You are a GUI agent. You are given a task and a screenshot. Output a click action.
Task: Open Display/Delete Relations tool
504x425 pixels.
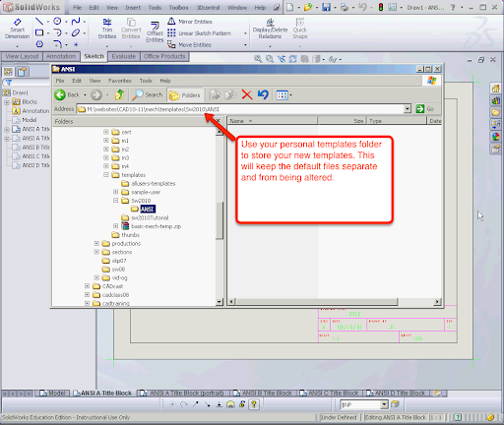[270, 29]
